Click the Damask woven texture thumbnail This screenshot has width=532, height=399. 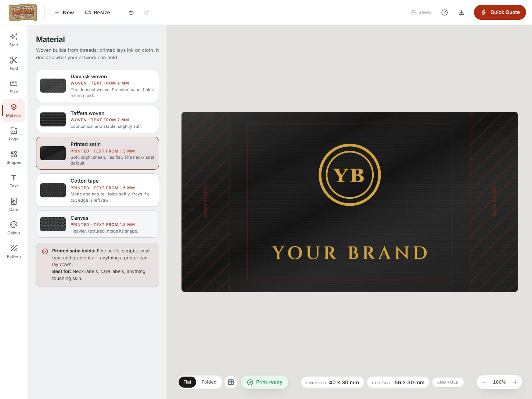click(53, 86)
